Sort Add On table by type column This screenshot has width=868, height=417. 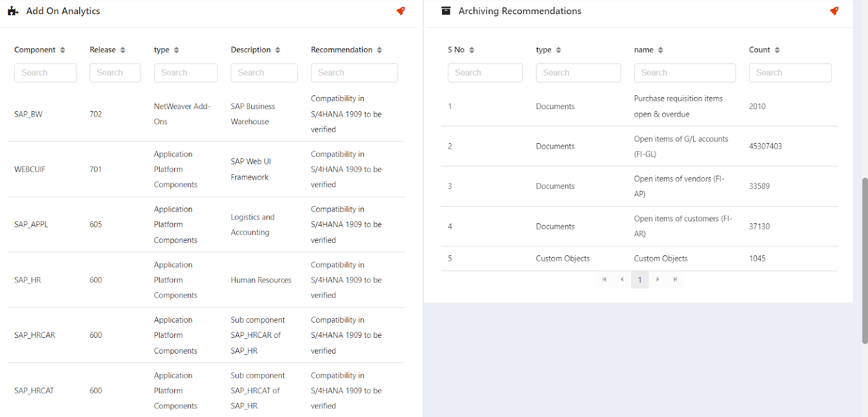(x=176, y=50)
